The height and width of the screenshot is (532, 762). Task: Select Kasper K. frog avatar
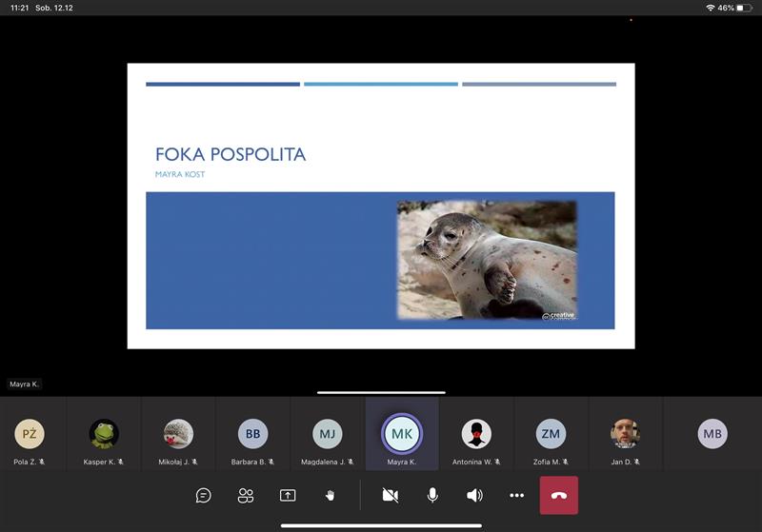click(x=104, y=434)
